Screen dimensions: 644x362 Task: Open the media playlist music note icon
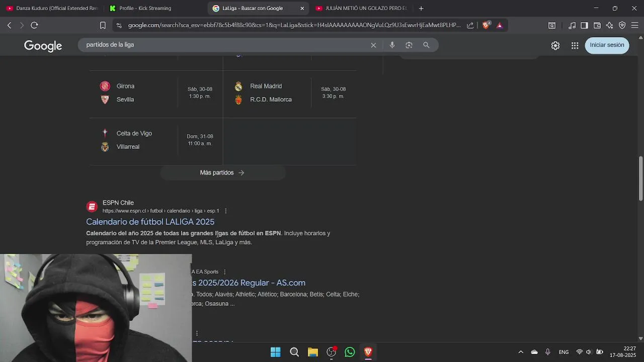(572, 25)
